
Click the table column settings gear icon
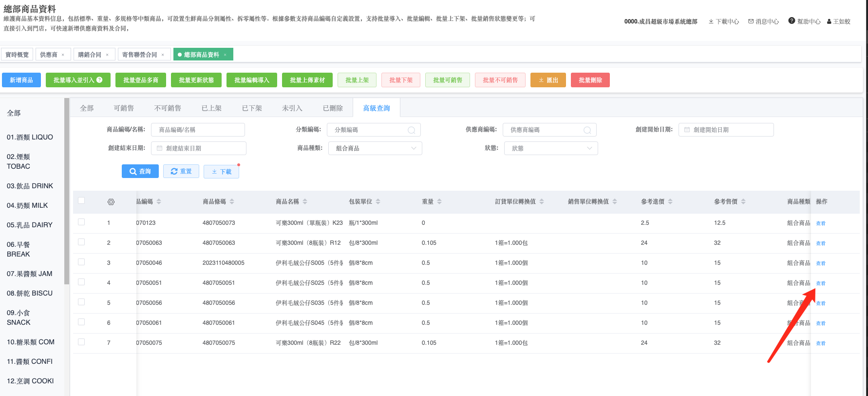tap(111, 202)
